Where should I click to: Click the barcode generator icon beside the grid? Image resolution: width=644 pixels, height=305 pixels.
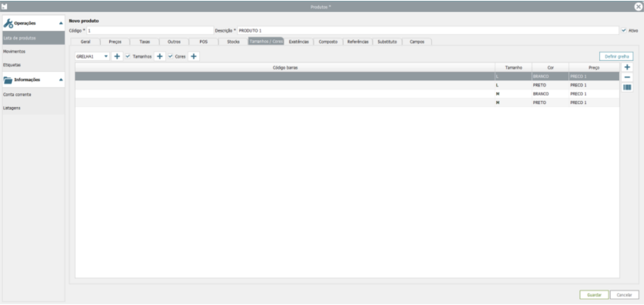point(627,87)
